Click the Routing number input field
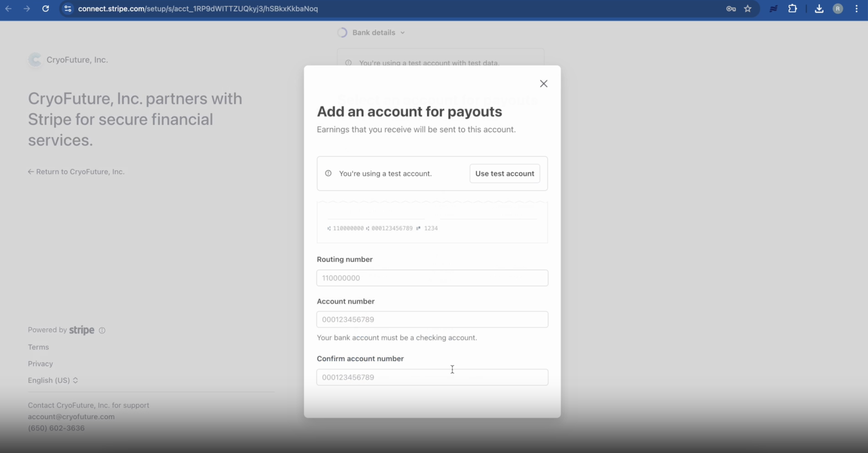This screenshot has height=453, width=868. point(432,278)
